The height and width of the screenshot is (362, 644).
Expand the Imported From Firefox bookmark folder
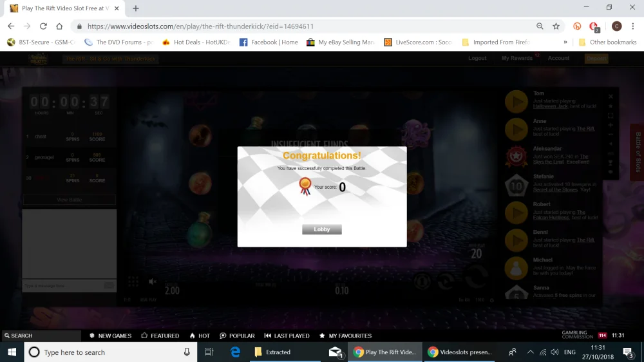[496, 42]
